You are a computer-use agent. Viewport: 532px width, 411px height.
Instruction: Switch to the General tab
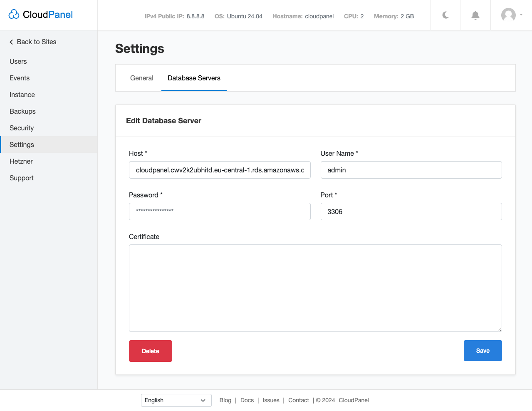click(141, 78)
